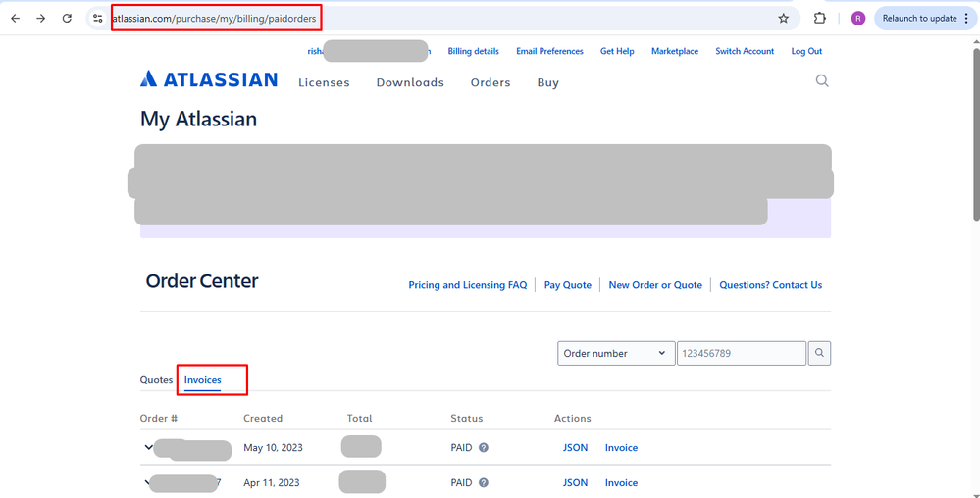Click Log Out link
Screen dimensions: 980x498
(x=806, y=51)
